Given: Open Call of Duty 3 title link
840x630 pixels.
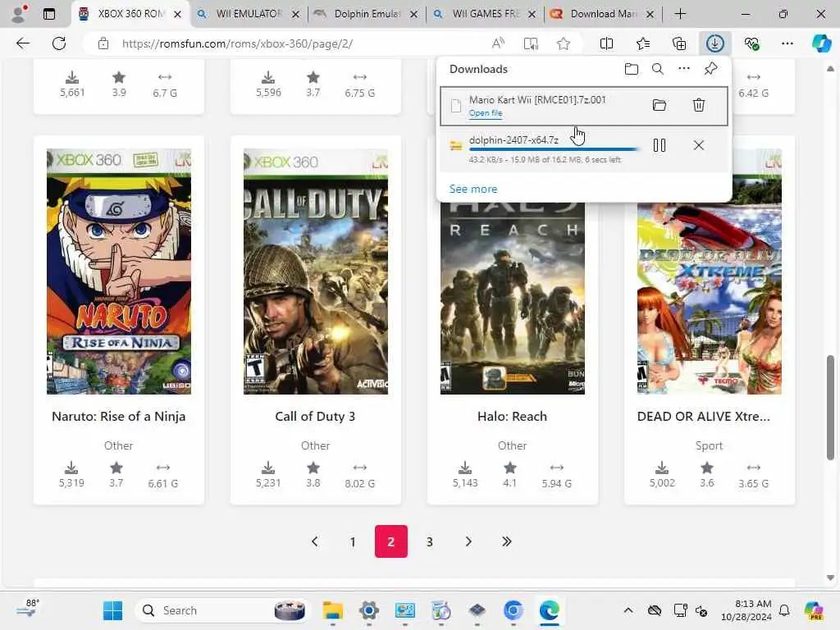Looking at the screenshot, I should click(315, 416).
